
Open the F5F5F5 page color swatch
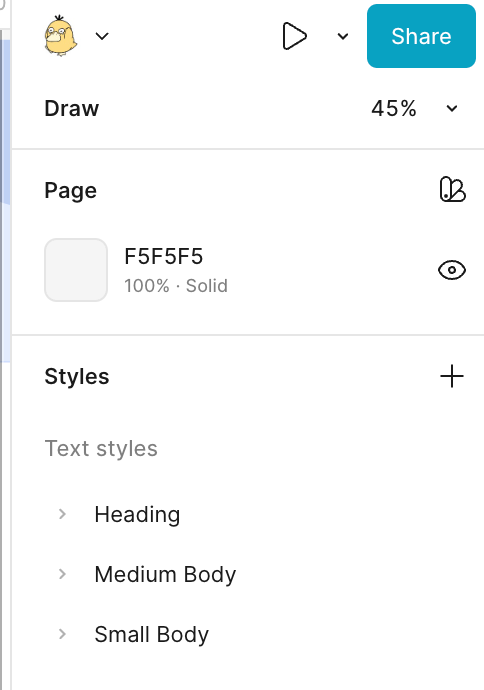(76, 270)
